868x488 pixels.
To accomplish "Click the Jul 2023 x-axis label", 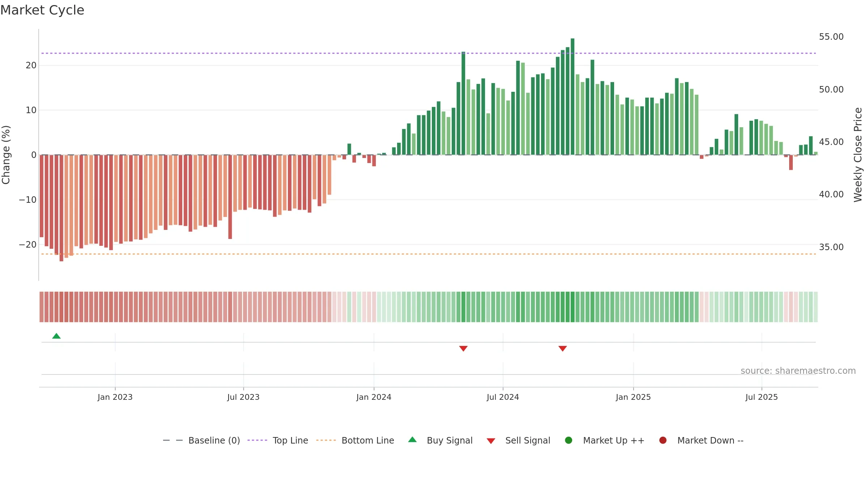I will 243,397.
